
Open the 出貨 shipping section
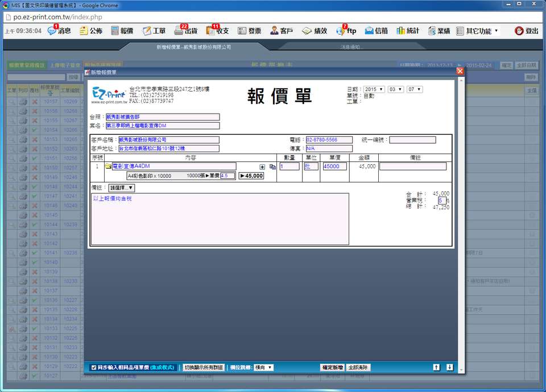click(185, 31)
